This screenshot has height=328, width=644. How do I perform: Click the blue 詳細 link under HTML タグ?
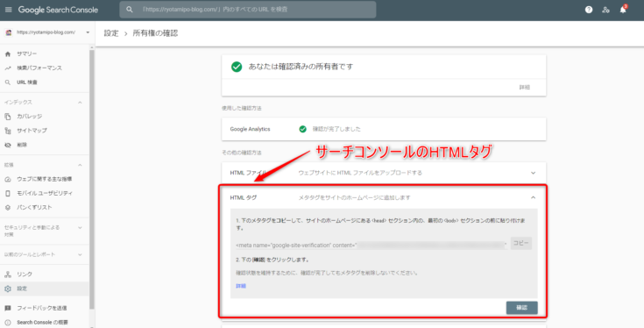coord(241,286)
